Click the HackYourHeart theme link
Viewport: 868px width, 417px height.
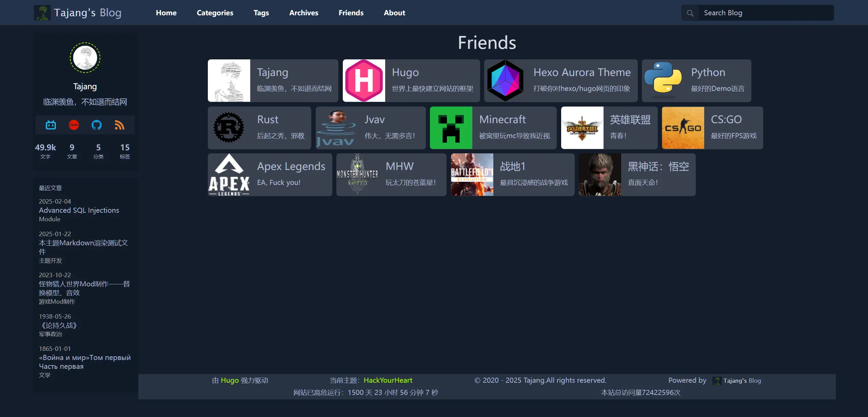pos(388,380)
